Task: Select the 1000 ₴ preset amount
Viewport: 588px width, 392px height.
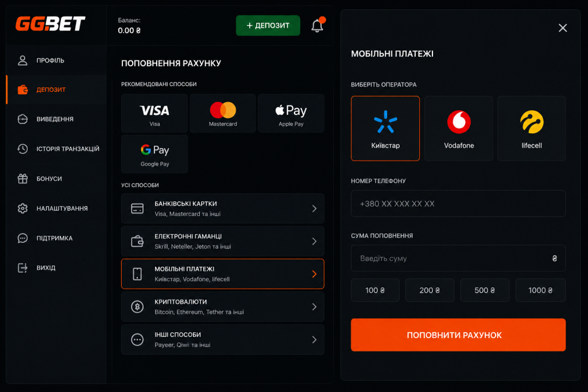Action: pos(540,290)
